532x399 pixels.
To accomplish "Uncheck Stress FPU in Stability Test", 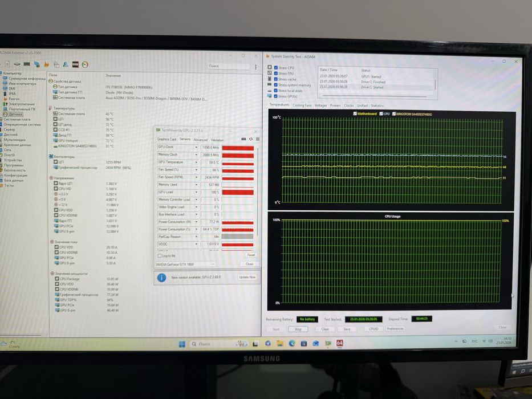I will pyautogui.click(x=276, y=74).
